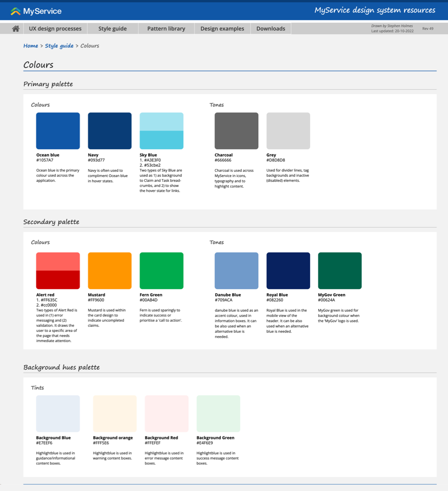Open the Downloads menu

pyautogui.click(x=271, y=29)
